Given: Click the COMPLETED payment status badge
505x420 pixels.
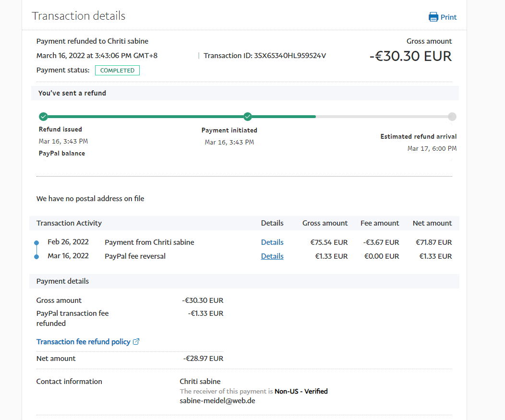Looking at the screenshot, I should point(117,71).
